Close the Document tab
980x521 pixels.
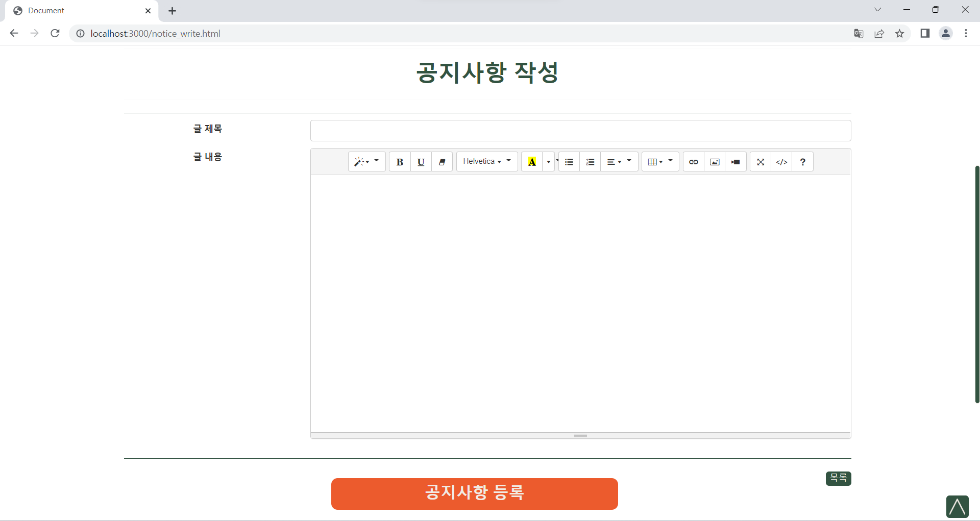coord(148,11)
